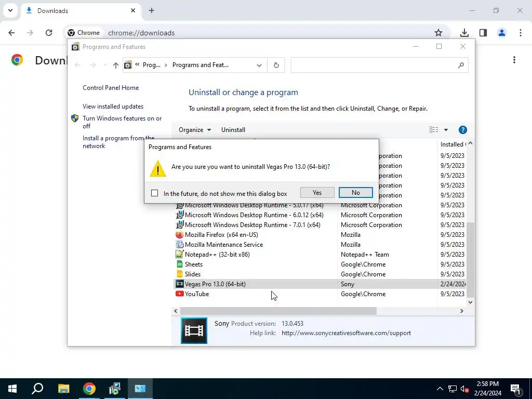Expand the address bar history dropdown
The width and height of the screenshot is (532, 399).
coord(259,65)
